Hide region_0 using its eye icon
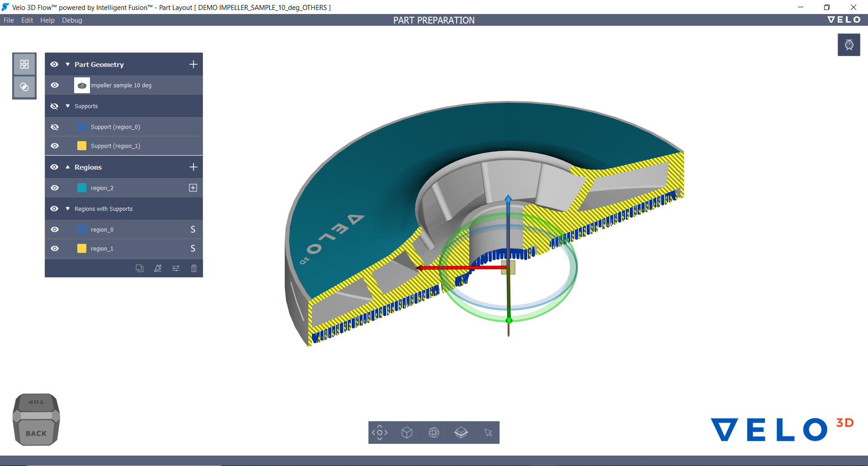Viewport: 868px width, 466px height. (55, 229)
